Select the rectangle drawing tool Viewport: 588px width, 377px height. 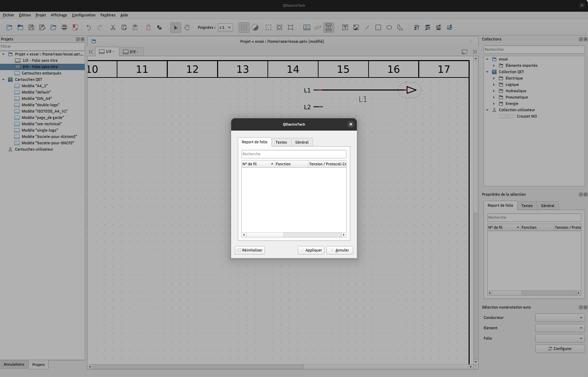[x=378, y=27]
